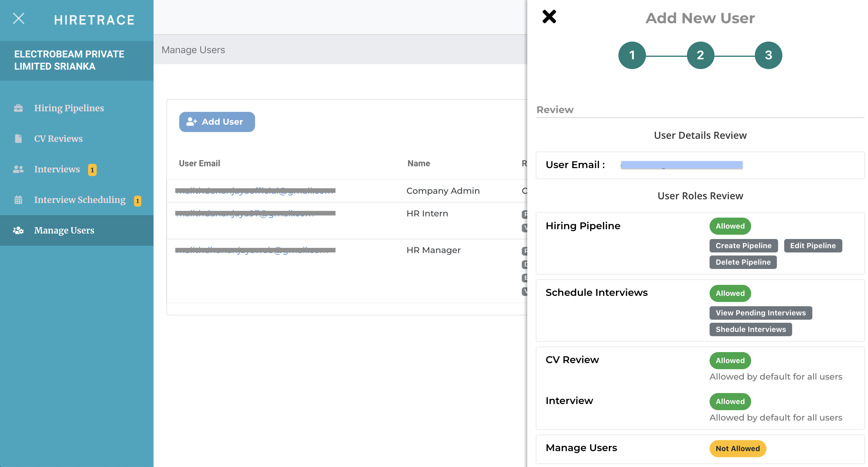This screenshot has height=467, width=868.
Task: Collapse the sidebar with the X icon
Action: coord(19,19)
